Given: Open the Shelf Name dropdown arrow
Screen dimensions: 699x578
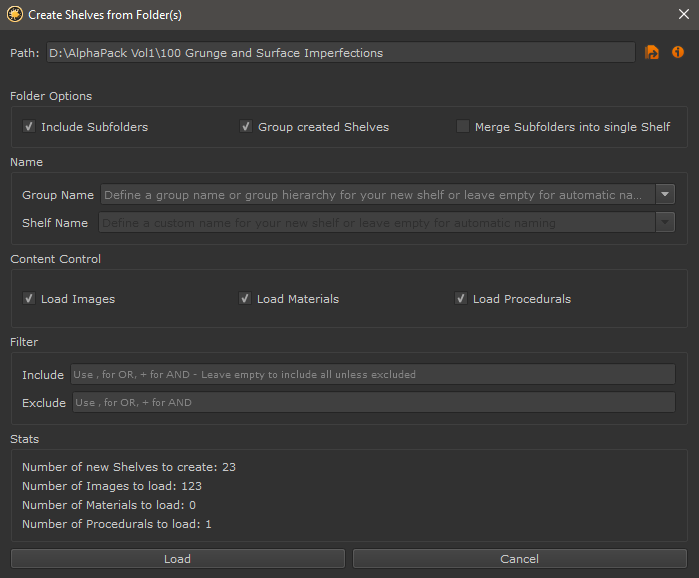Looking at the screenshot, I should click(x=665, y=223).
